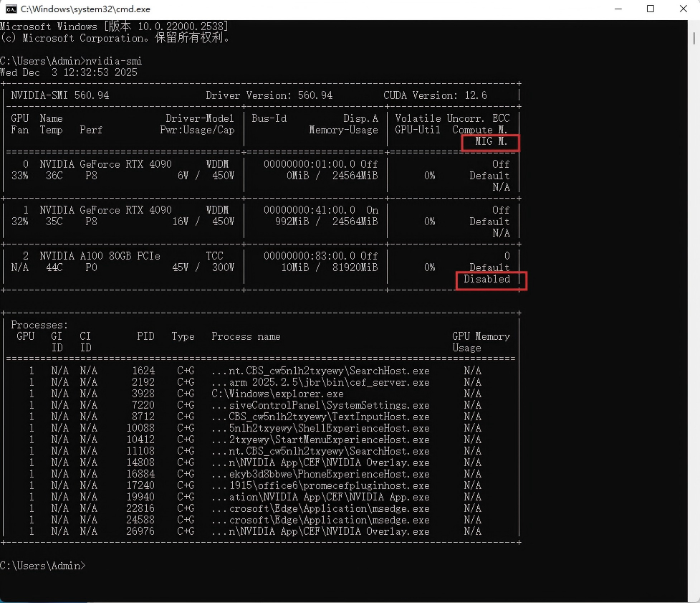The image size is (700, 603).
Task: Click PID 1624 in process list
Action: (143, 371)
